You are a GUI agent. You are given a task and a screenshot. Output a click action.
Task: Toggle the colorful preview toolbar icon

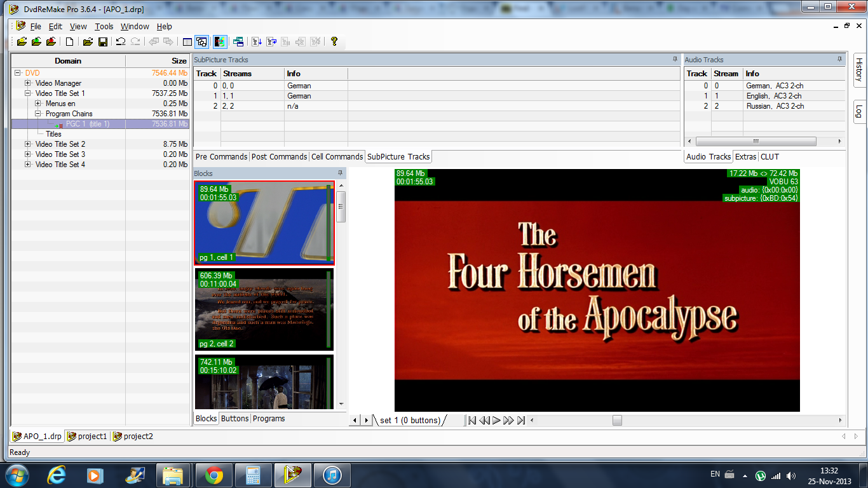(220, 42)
